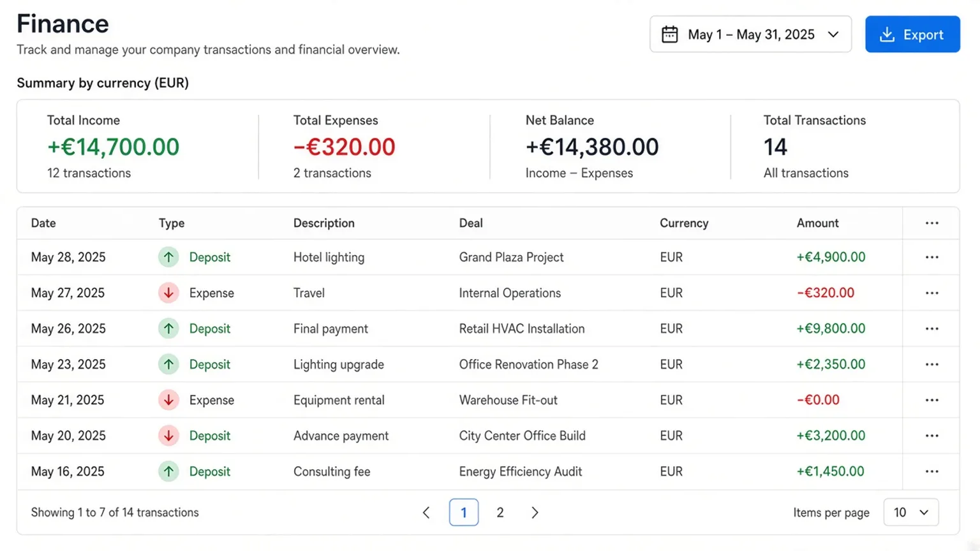Image resolution: width=980 pixels, height=551 pixels.
Task: Sort by the Deal column header
Action: point(471,223)
